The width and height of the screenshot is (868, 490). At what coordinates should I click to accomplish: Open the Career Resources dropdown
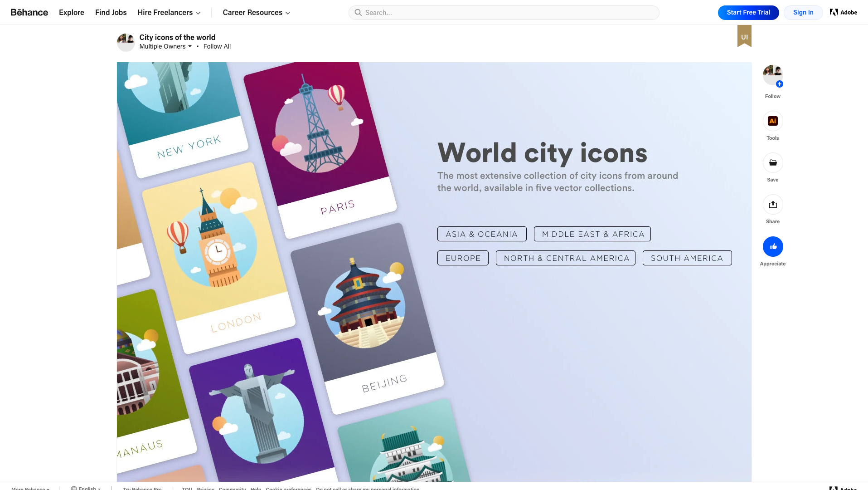coord(256,12)
